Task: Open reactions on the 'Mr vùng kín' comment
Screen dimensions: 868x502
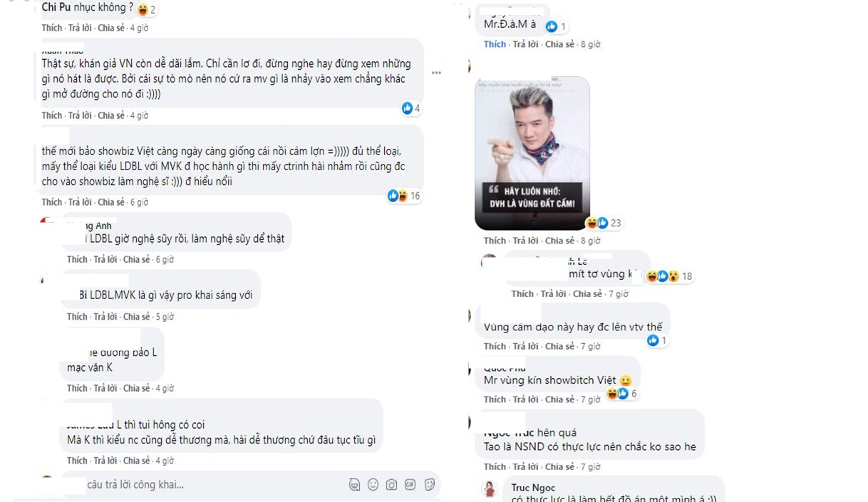Action: pyautogui.click(x=621, y=394)
